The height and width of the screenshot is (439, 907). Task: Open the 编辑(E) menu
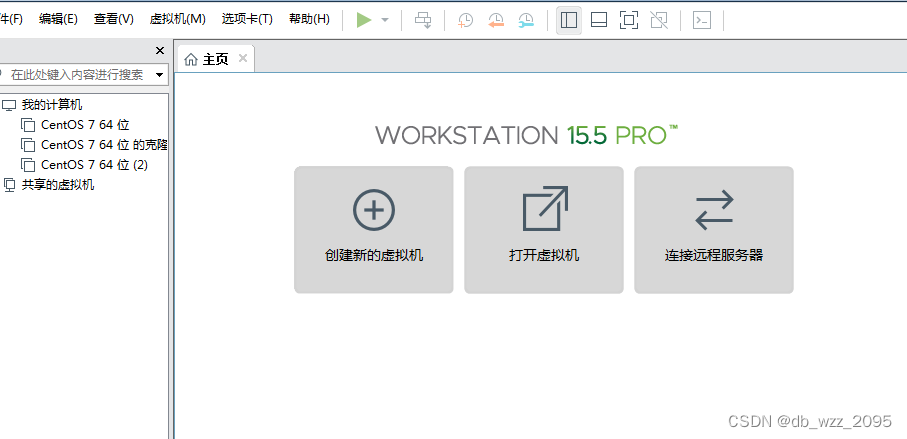click(x=58, y=19)
